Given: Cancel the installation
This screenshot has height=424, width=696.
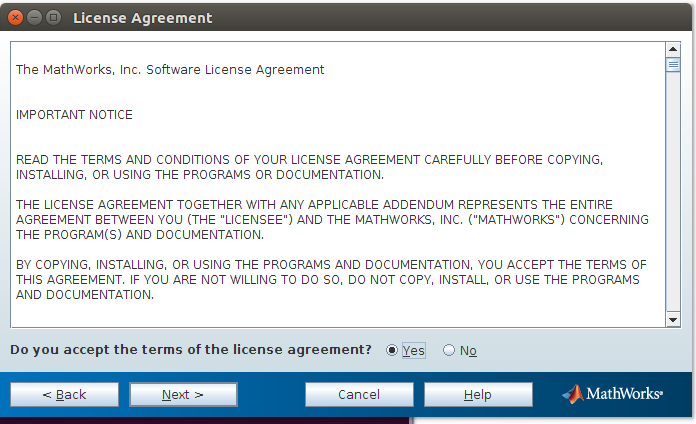Looking at the screenshot, I should click(x=359, y=394).
